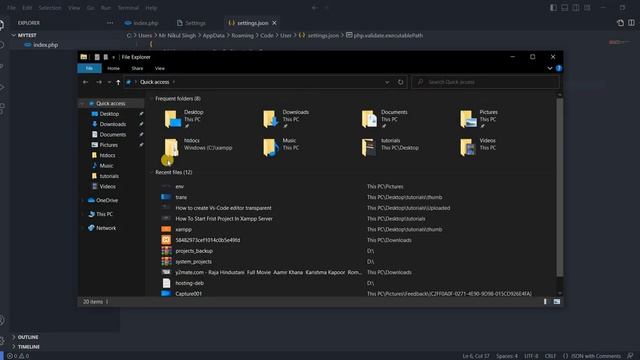This screenshot has height=360, width=640.
Task: Open the Pictures folder in Frequent folders
Action: tap(479, 118)
